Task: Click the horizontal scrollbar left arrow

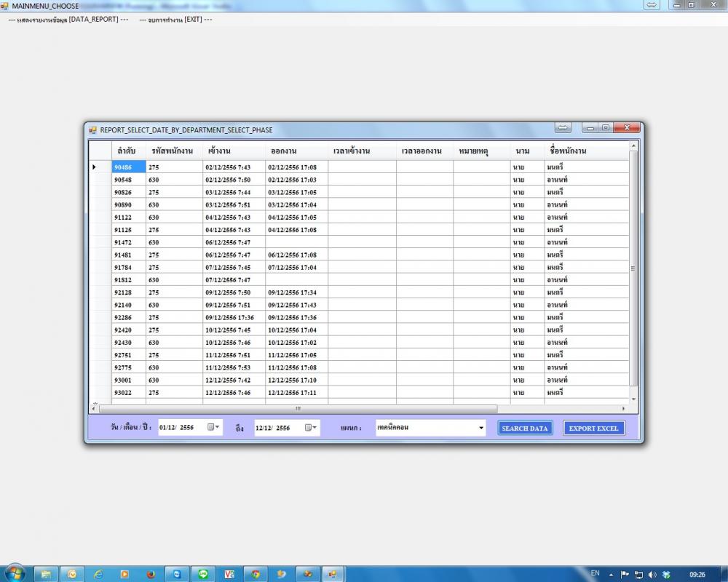Action: [x=94, y=408]
